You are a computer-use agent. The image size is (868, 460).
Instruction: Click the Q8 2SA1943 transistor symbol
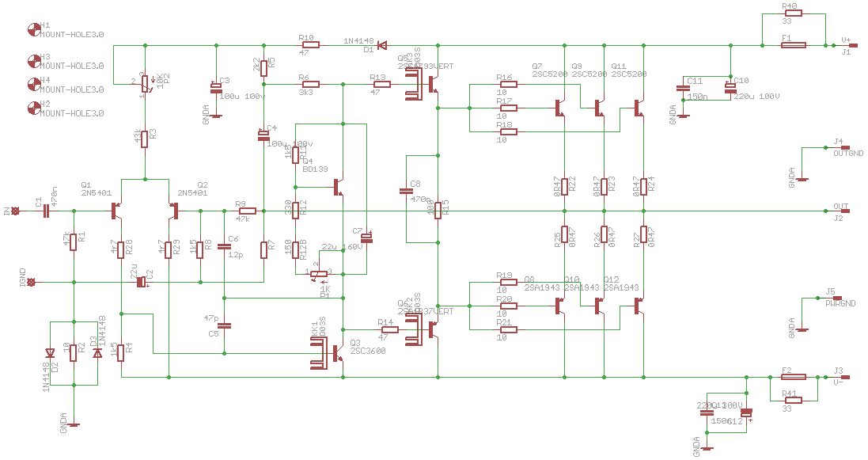(560, 306)
